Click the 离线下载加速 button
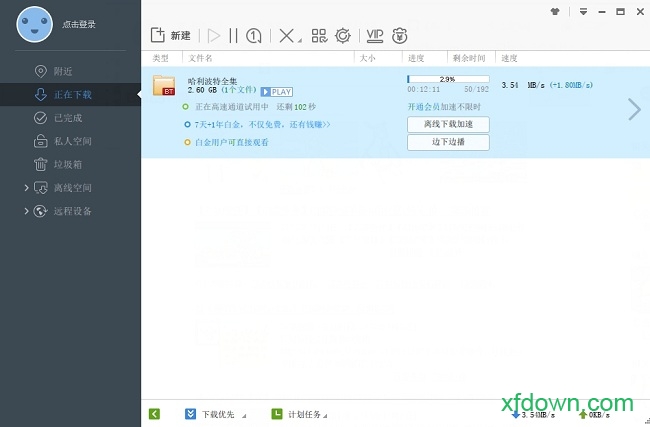650x427 pixels. pos(448,124)
